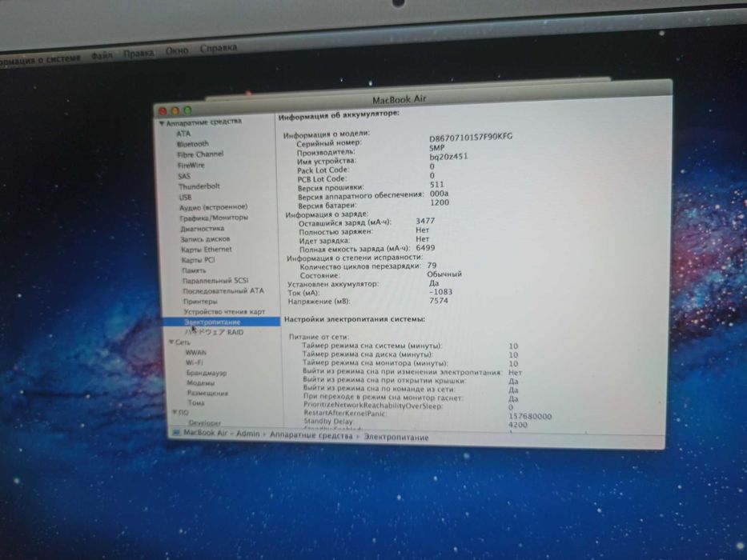
Task: Open the Правка menu
Action: click(x=139, y=53)
